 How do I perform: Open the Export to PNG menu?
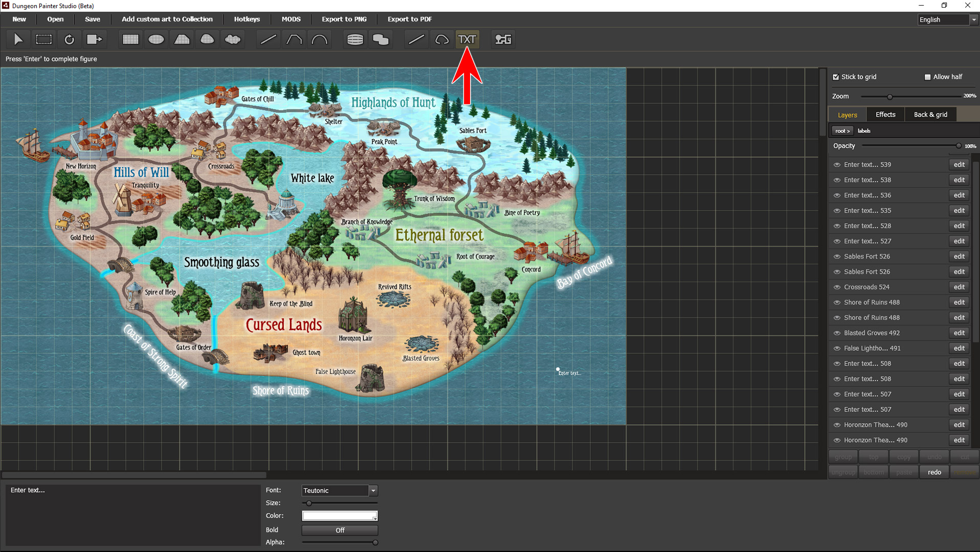point(344,19)
